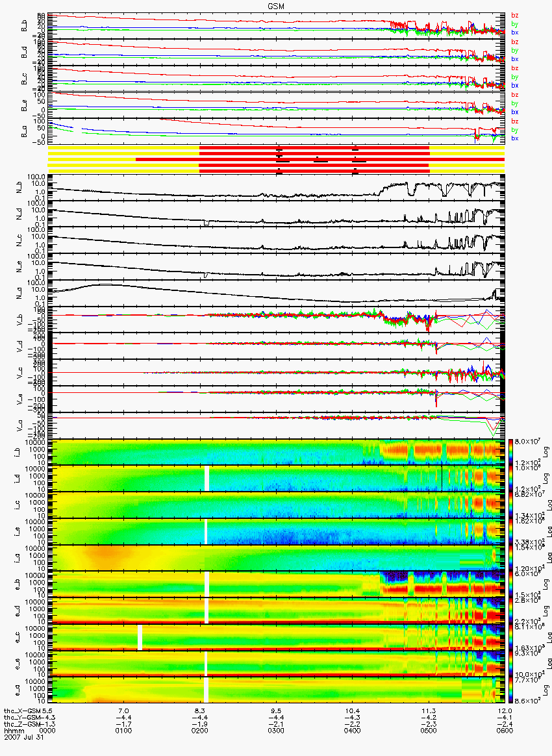Click the date 2007 Jul 31
The width and height of the screenshot is (552, 756).
(23, 737)
